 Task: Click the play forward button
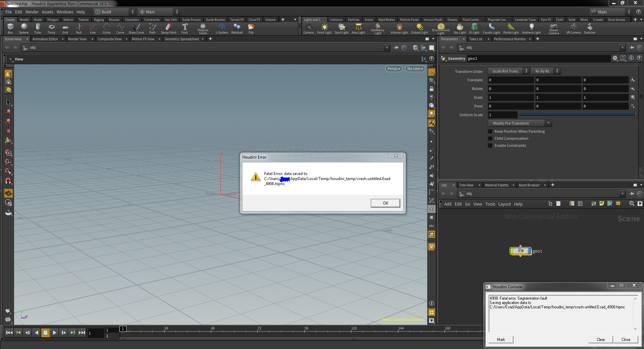click(x=54, y=333)
